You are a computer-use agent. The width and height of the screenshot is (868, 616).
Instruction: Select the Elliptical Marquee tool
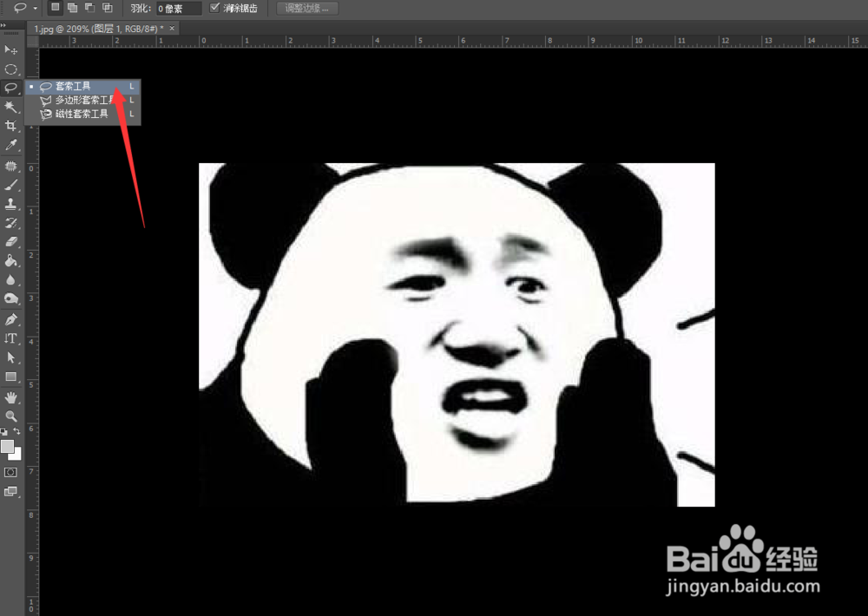(x=10, y=69)
